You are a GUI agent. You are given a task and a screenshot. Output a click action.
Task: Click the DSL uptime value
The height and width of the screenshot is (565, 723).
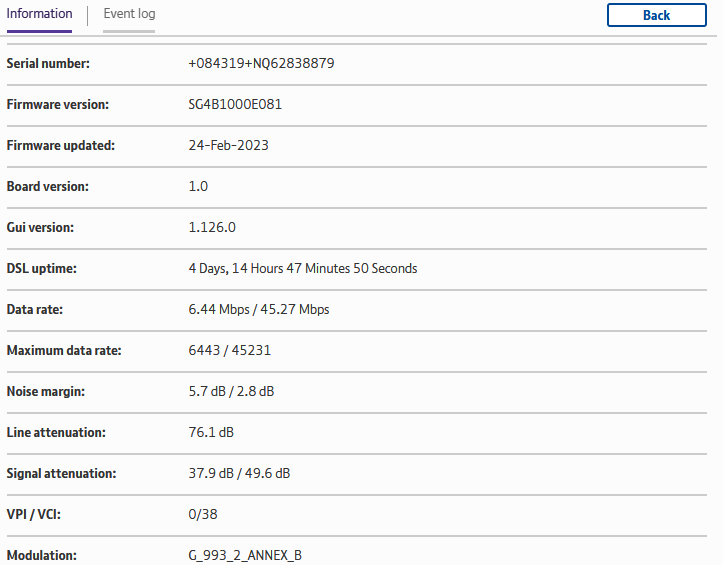click(302, 268)
